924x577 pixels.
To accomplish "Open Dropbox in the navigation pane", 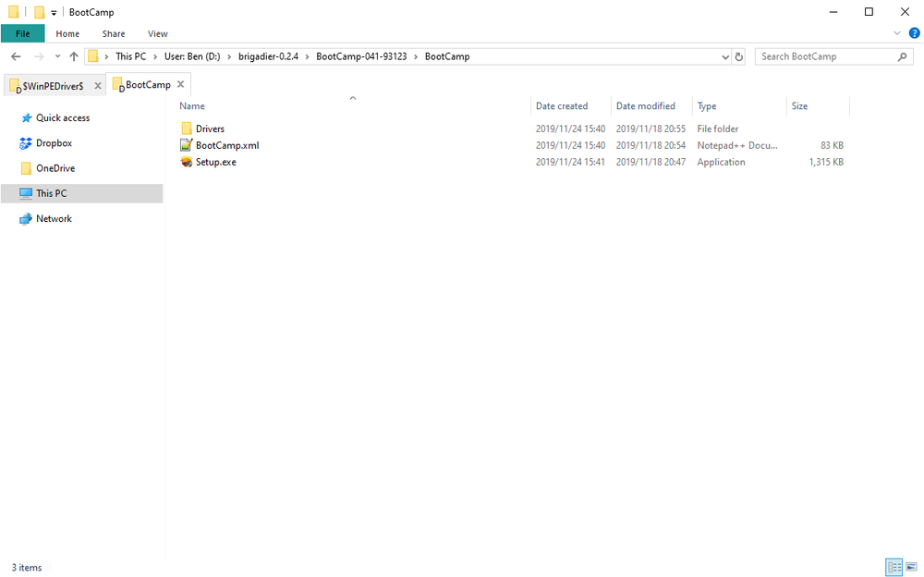I will (x=54, y=143).
